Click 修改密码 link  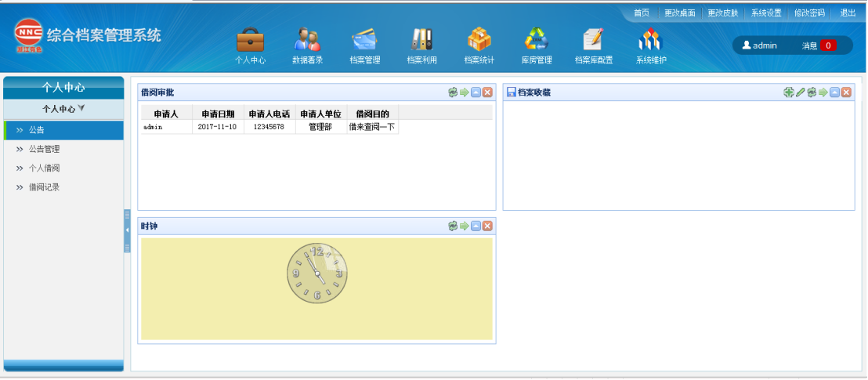coord(809,13)
